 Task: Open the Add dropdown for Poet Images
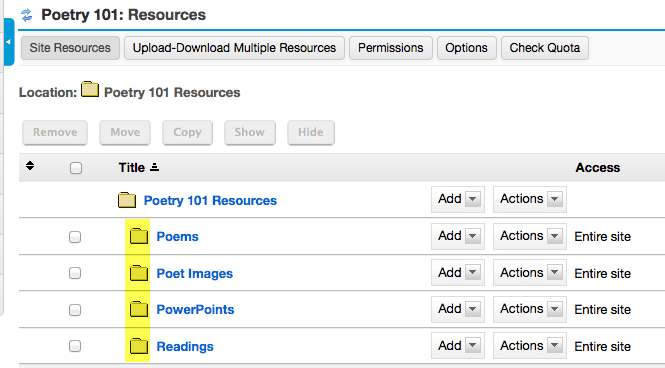tap(458, 273)
